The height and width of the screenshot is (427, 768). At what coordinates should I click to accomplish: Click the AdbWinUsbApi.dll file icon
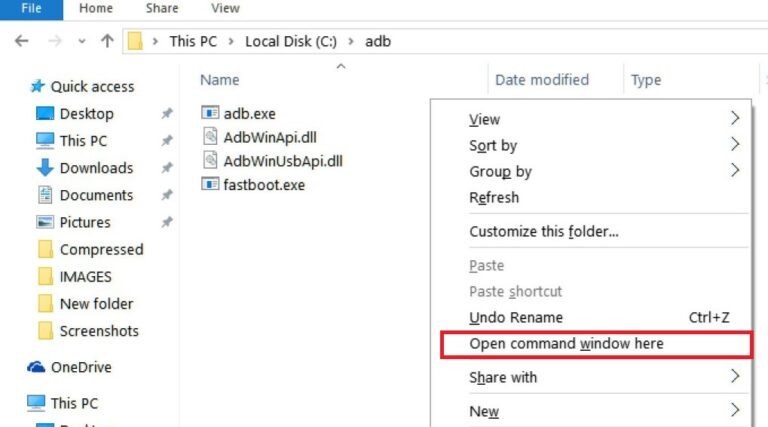click(x=209, y=160)
